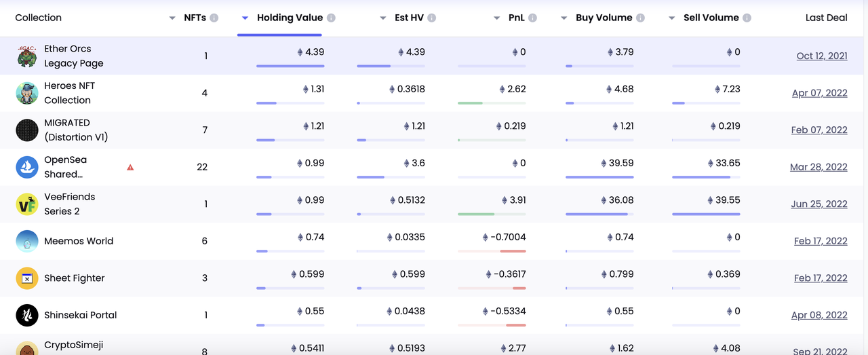This screenshot has height=355, width=868.
Task: Click the Shinsekai Portal black logo icon
Action: [x=27, y=315]
